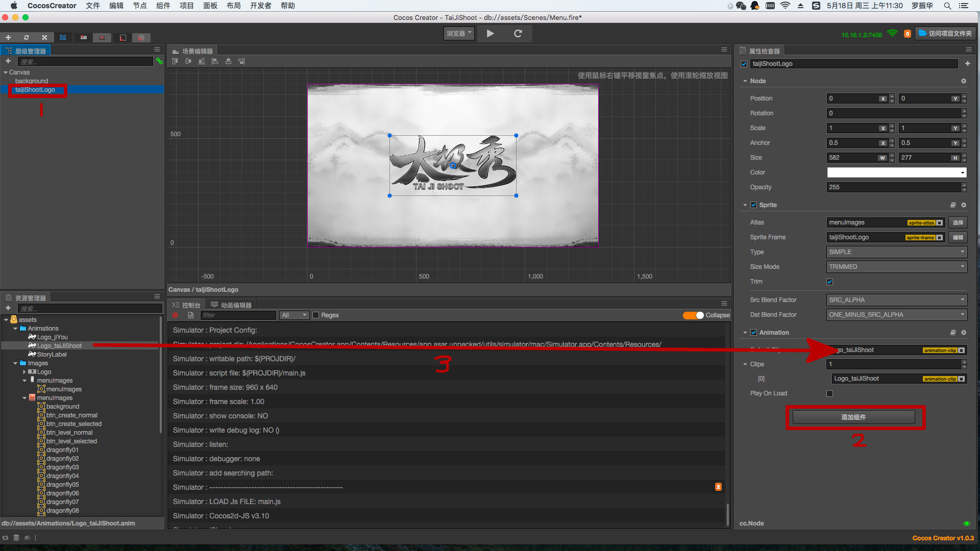The height and width of the screenshot is (551, 980).
Task: Click the Node settings gear icon
Action: tap(964, 81)
